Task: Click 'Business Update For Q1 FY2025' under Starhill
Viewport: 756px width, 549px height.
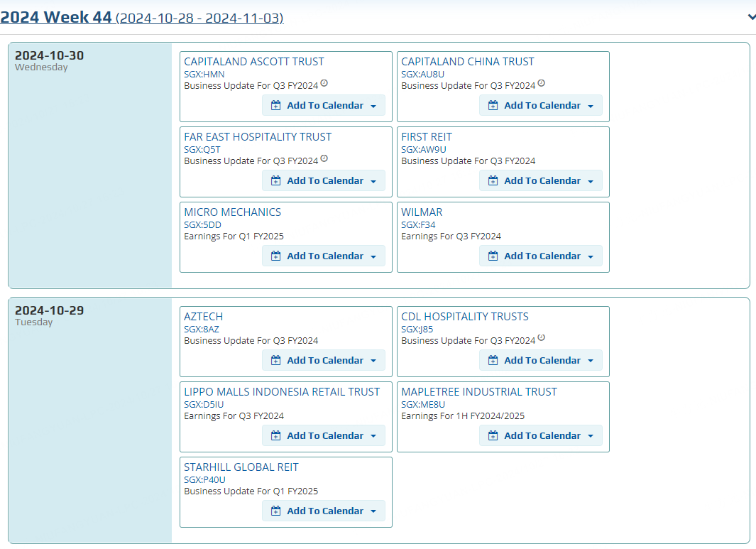Action: pos(251,491)
